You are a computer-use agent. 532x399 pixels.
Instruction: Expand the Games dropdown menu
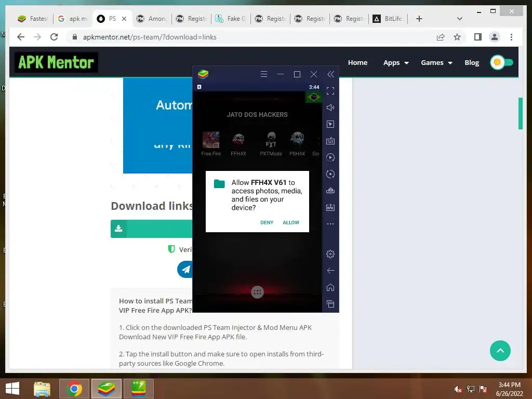click(x=436, y=63)
